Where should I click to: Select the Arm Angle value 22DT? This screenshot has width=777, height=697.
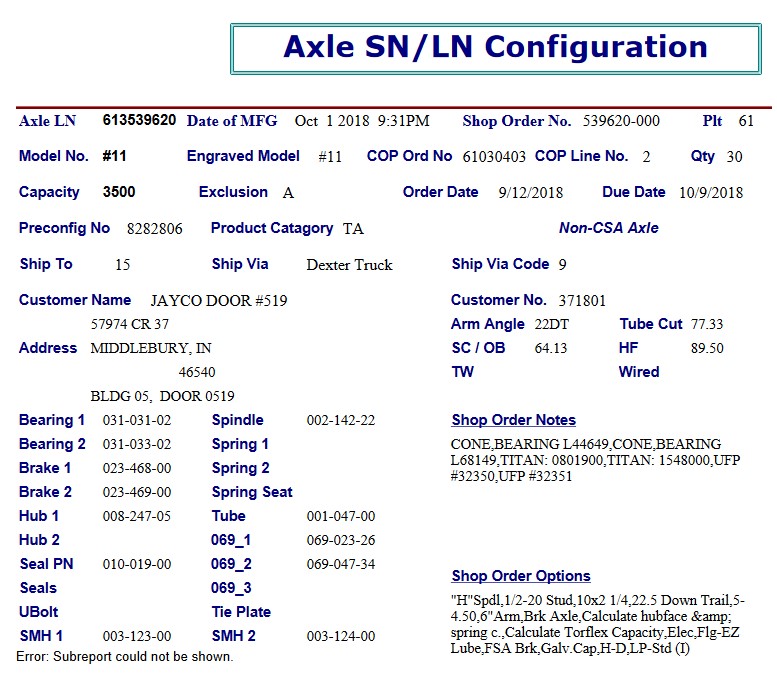point(551,325)
